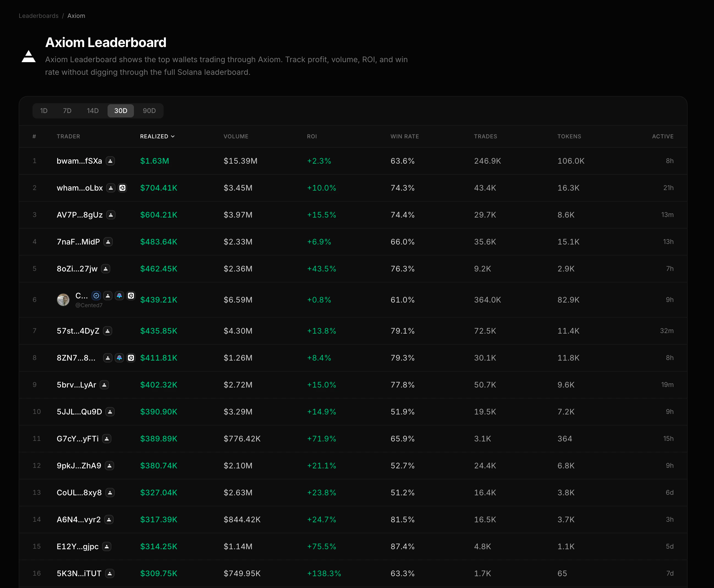Click swirl platform badge on Cented7 row

(x=131, y=296)
